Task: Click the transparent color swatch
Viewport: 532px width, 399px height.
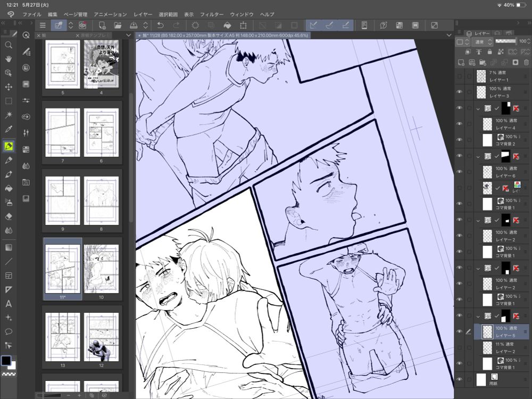Action: click(9, 374)
